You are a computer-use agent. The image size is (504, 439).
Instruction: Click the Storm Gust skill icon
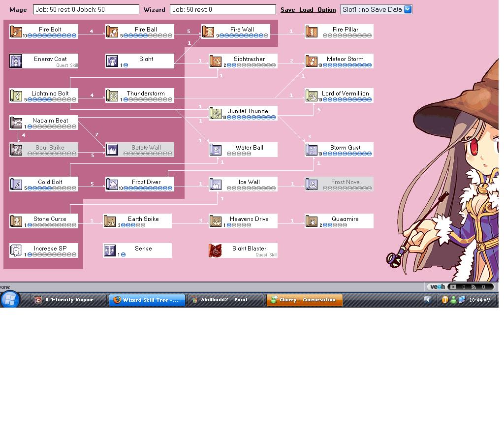311,150
